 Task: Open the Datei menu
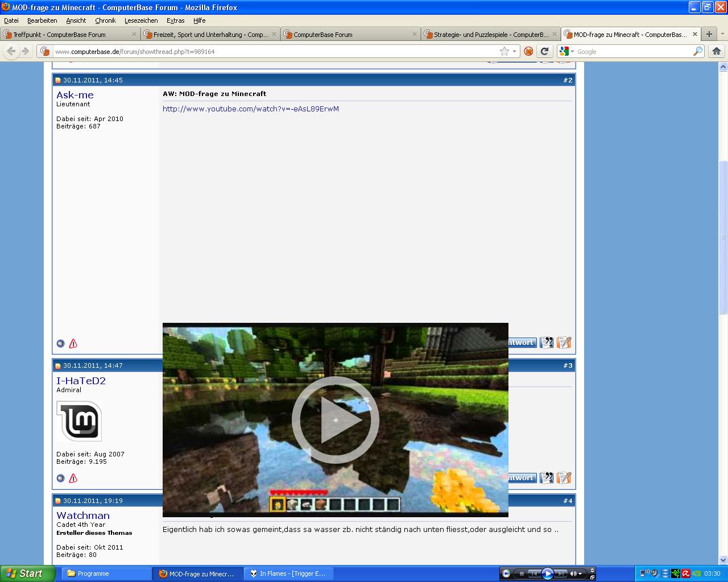point(11,20)
